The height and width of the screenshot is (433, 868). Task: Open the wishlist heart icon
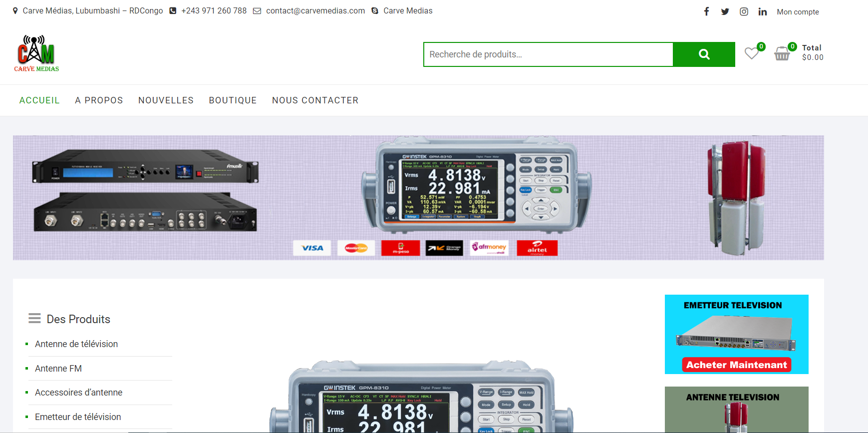752,53
